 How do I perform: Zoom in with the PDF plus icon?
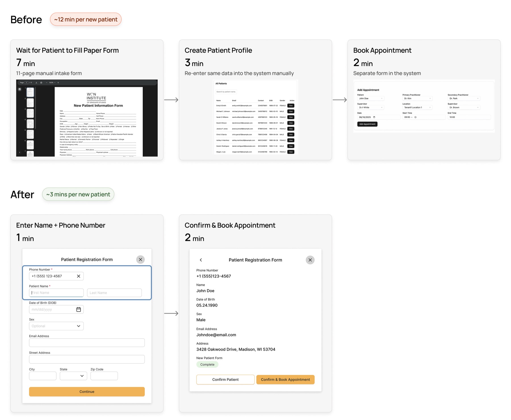click(x=58, y=83)
